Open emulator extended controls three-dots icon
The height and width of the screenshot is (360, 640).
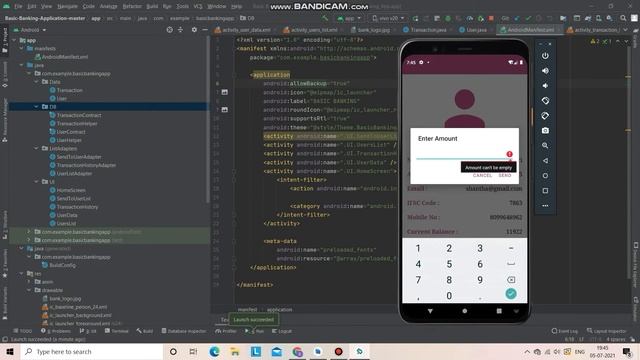click(545, 206)
